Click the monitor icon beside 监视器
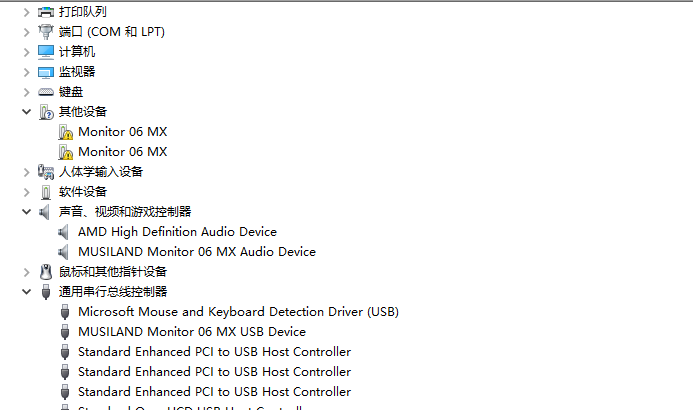Image resolution: width=693 pixels, height=410 pixels. tap(46, 72)
